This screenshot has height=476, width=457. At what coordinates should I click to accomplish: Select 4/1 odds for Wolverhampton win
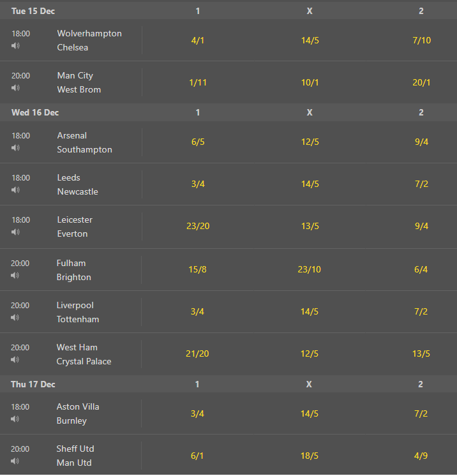(198, 40)
